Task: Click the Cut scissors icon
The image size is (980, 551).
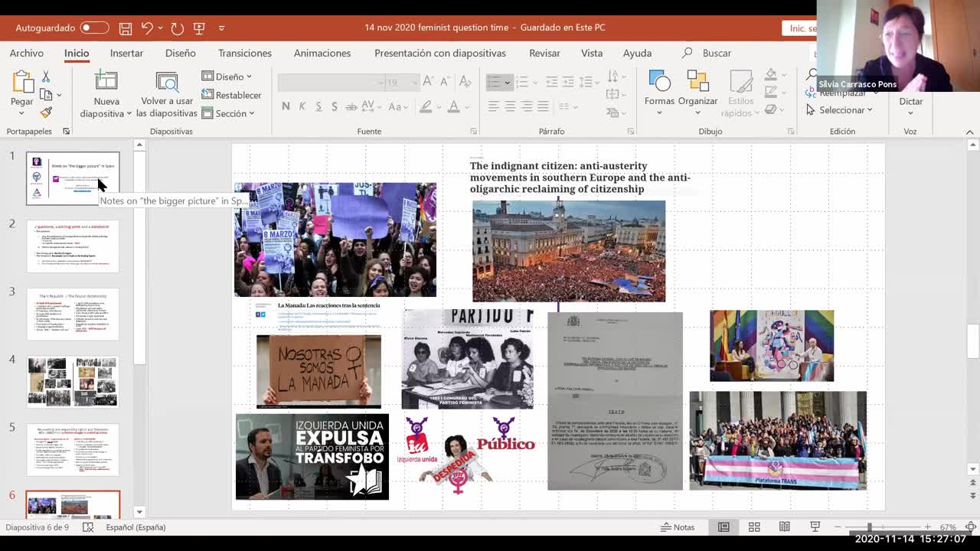Action: (x=46, y=77)
